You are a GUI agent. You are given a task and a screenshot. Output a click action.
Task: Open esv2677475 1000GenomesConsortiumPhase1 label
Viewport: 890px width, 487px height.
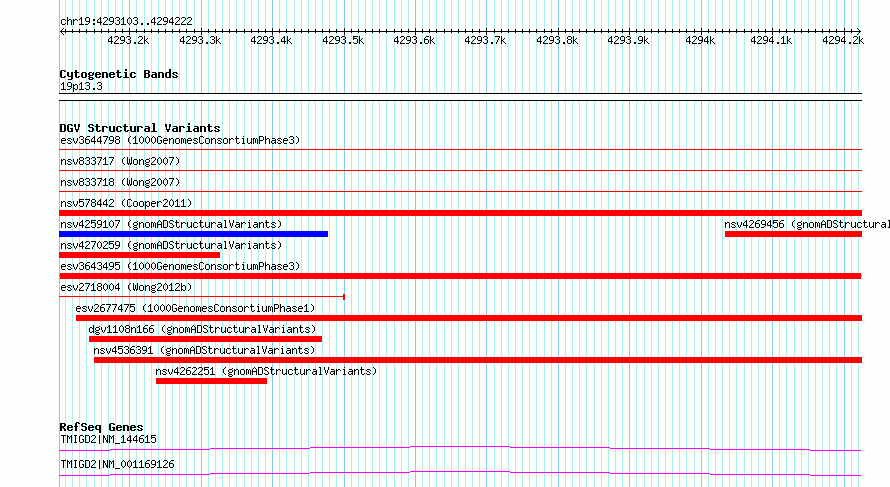[x=195, y=308]
